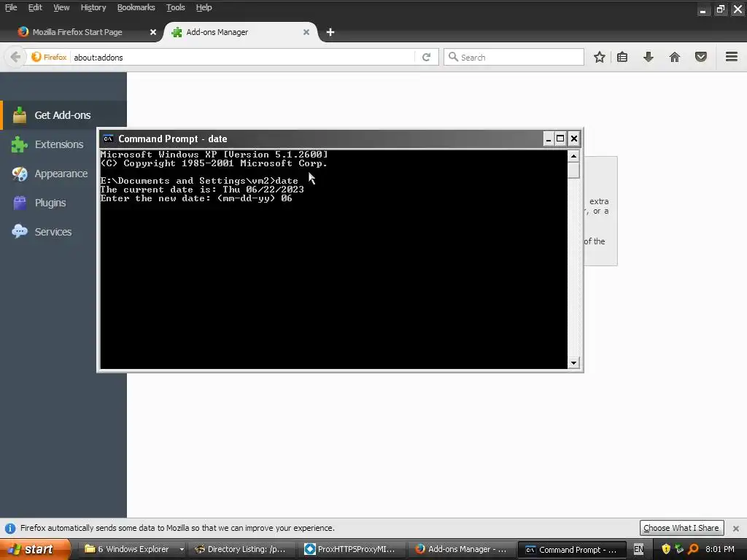Click the address bar showing about:addons
The width and height of the screenshot is (747, 560).
(243, 57)
